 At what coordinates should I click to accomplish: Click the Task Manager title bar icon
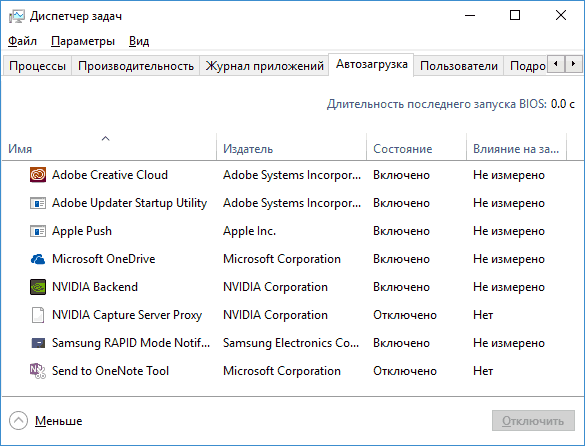coord(17,16)
